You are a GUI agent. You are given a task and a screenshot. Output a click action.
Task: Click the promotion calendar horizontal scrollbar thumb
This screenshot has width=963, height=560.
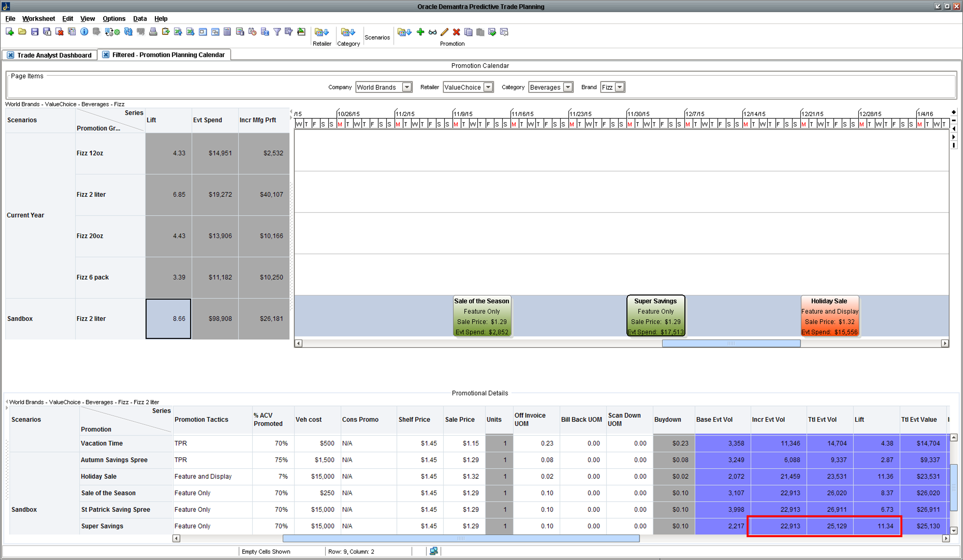[x=731, y=343]
